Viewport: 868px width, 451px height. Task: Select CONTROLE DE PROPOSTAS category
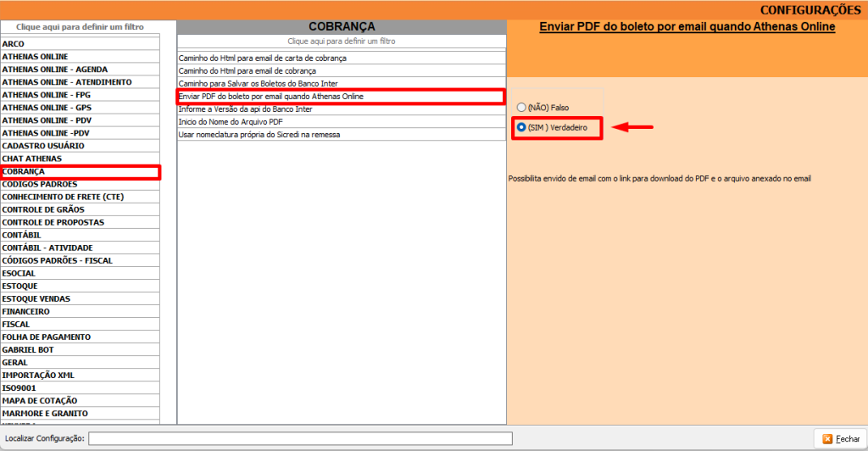[81, 222]
